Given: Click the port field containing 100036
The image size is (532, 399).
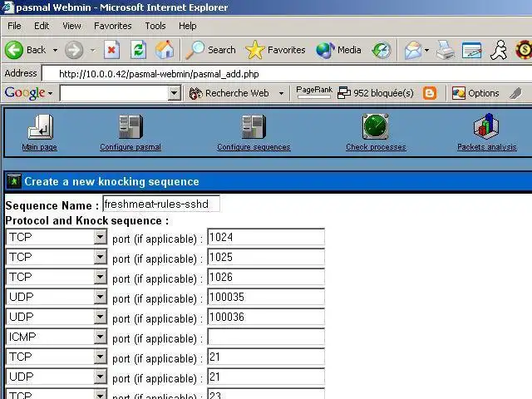Looking at the screenshot, I should (x=266, y=317).
